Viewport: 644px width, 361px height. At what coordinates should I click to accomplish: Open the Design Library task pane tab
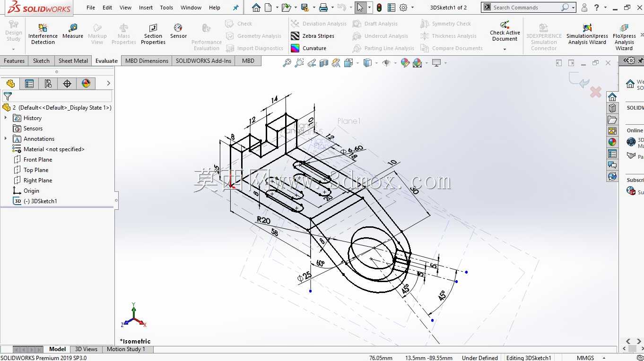tap(612, 108)
